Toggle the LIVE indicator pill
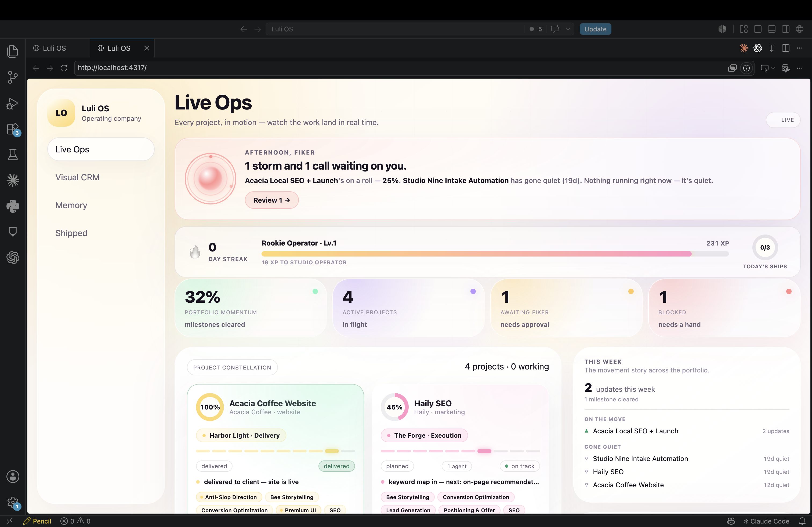Image resolution: width=812 pixels, height=527 pixels. pos(783,120)
